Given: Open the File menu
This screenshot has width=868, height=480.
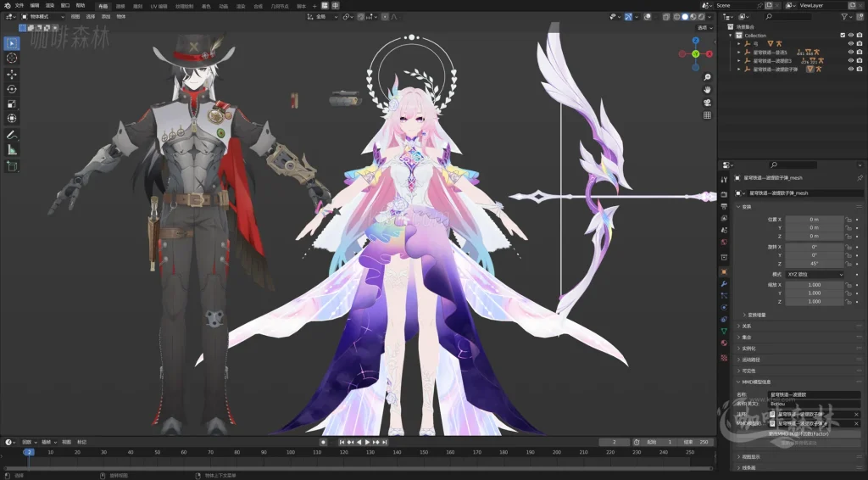Looking at the screenshot, I should 19,6.
